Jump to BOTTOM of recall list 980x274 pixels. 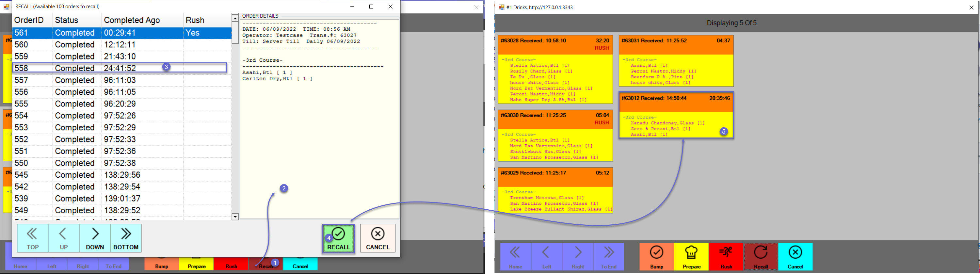click(x=126, y=238)
